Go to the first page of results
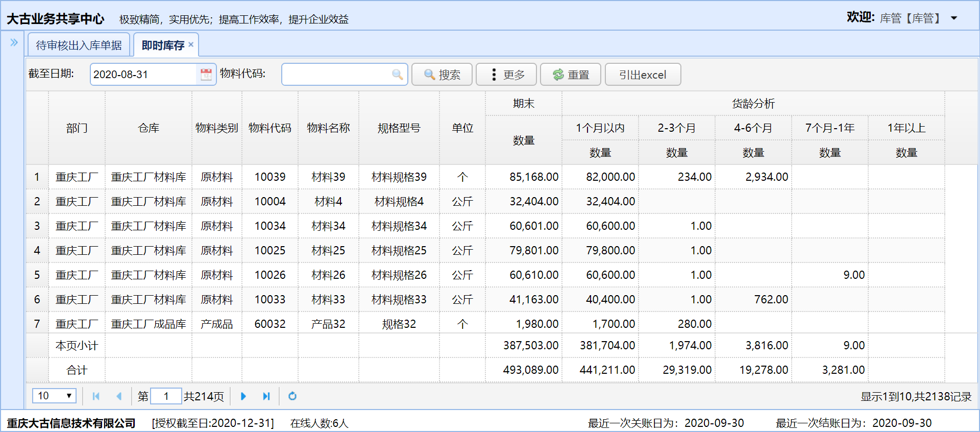Viewport: 980px width, 432px height. pos(96,396)
